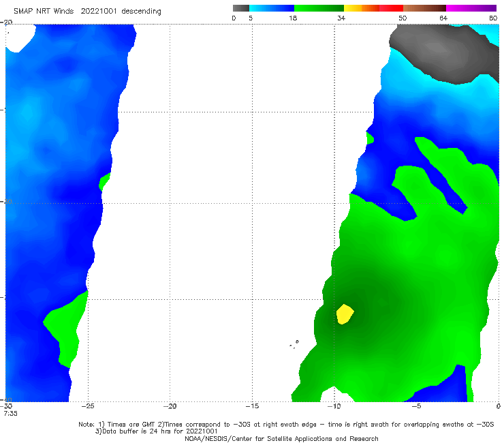Click the word "descending" in the title

(142, 12)
